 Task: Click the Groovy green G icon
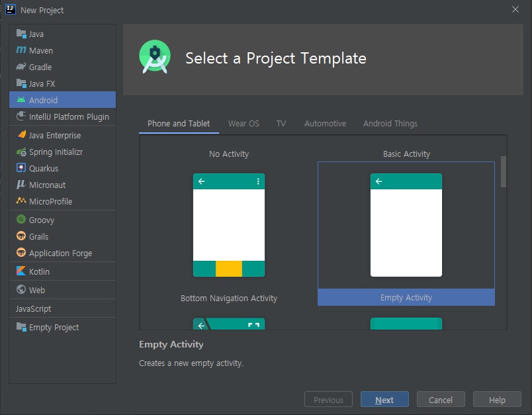[x=21, y=220]
